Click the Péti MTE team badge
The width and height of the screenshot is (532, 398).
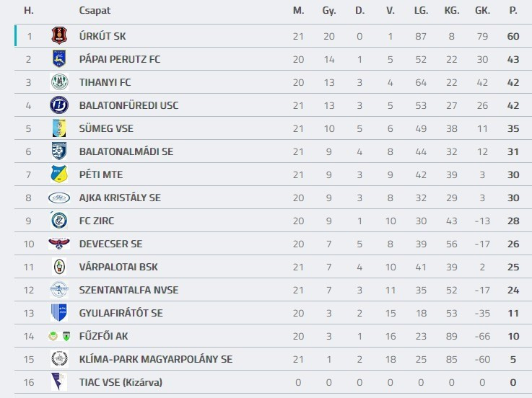[x=58, y=174]
